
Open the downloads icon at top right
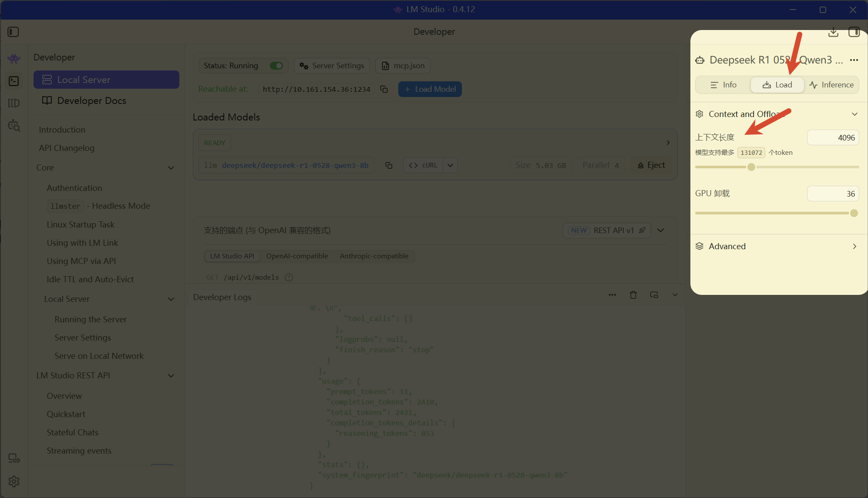pyautogui.click(x=833, y=32)
